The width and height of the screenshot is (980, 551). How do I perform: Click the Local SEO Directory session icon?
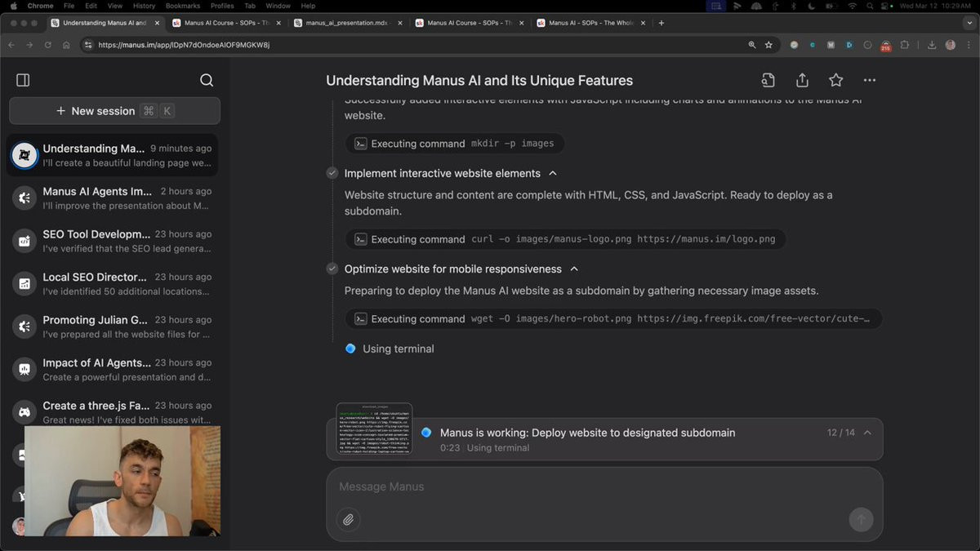pos(24,283)
